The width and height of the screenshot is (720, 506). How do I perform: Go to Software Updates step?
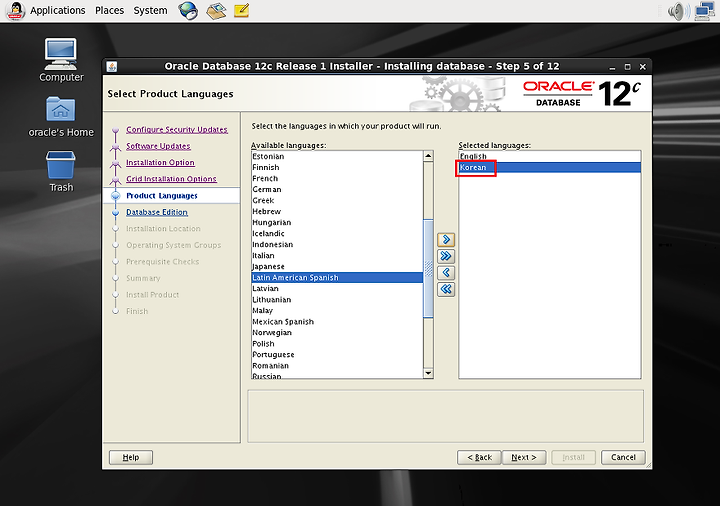click(x=158, y=146)
